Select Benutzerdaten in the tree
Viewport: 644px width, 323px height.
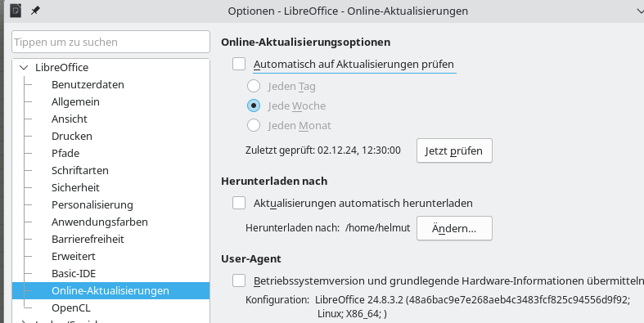point(88,84)
